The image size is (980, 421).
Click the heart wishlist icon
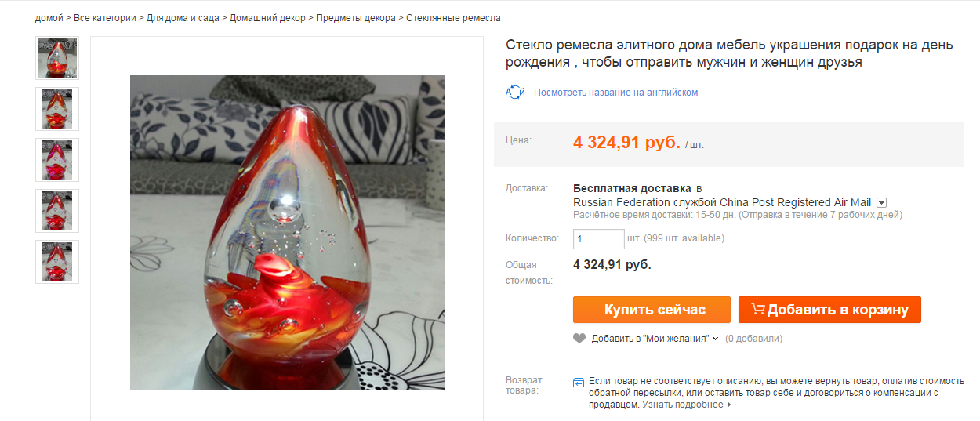579,339
